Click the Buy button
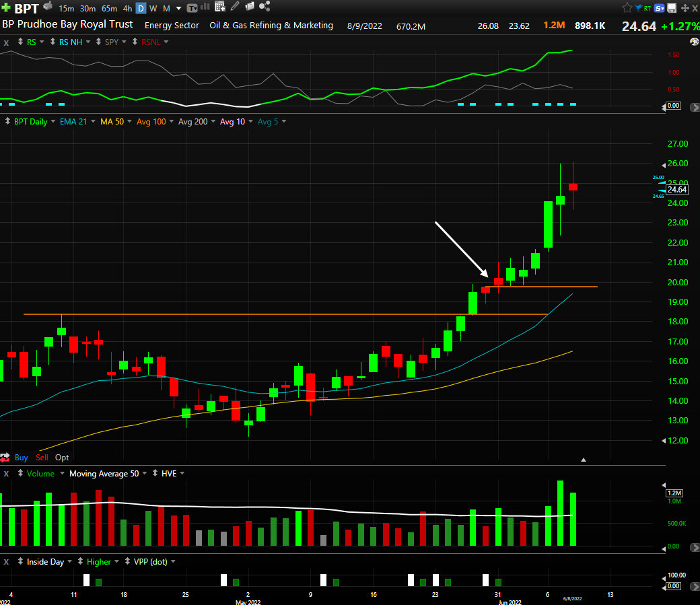Image resolution: width=700 pixels, height=605 pixels. click(21, 457)
